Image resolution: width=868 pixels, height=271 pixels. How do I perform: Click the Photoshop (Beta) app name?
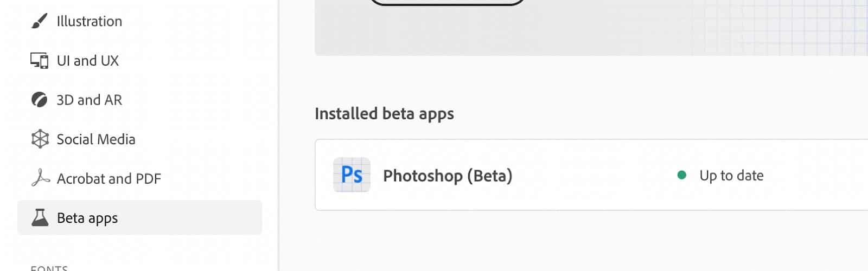point(448,176)
